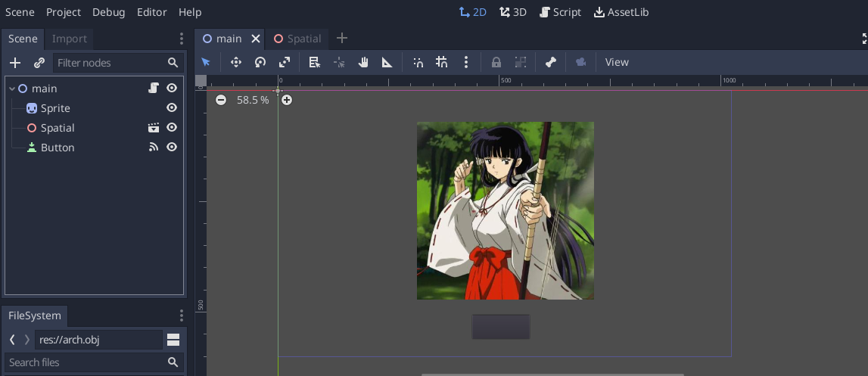Click the Button control in the viewport
This screenshot has width=868, height=376.
coord(501,327)
